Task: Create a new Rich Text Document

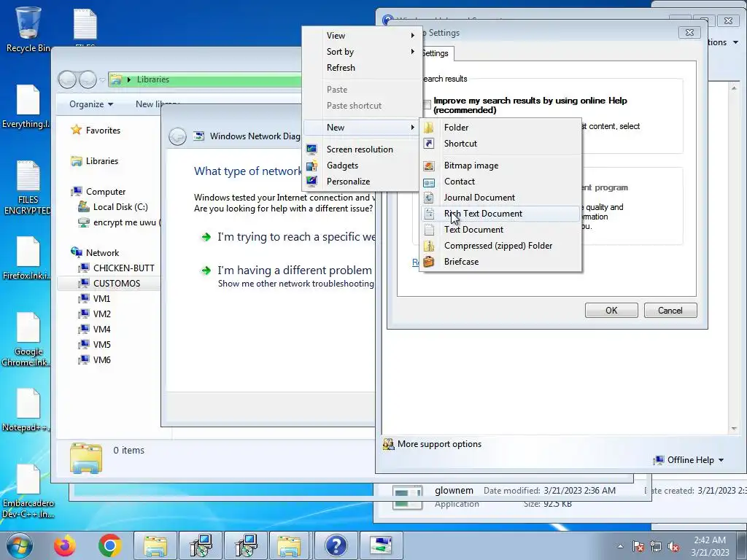Action: pyautogui.click(x=500, y=214)
